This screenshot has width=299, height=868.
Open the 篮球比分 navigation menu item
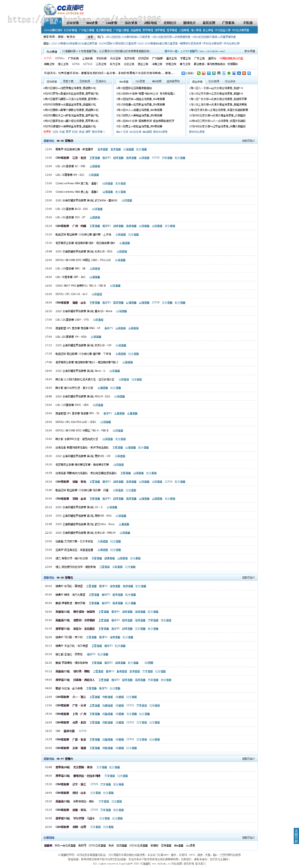click(189, 23)
